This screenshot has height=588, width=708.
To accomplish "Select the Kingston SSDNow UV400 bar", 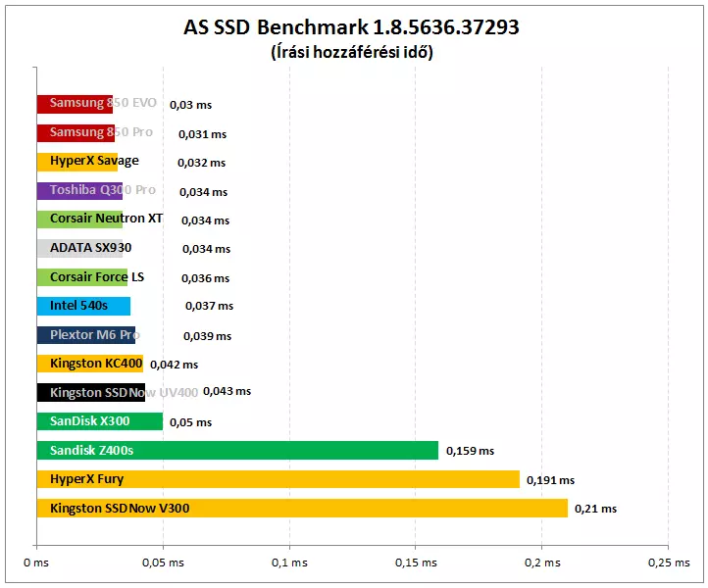I will click(x=91, y=392).
